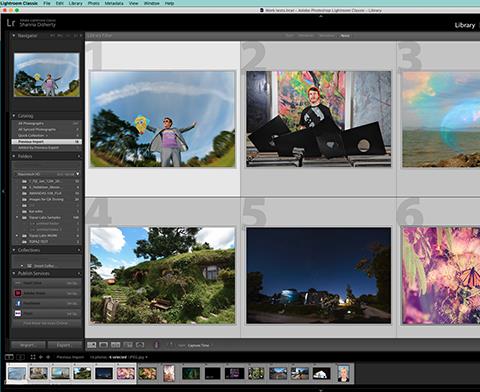Image resolution: width=480 pixels, height=392 pixels.
Task: Select the TOPAZ TEST folder
Action: (x=47, y=241)
